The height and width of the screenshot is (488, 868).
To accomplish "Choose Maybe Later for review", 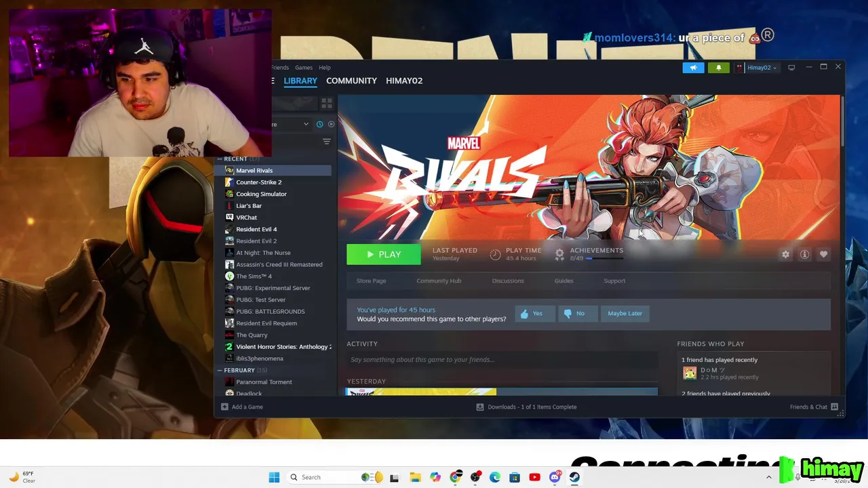I will (625, 313).
